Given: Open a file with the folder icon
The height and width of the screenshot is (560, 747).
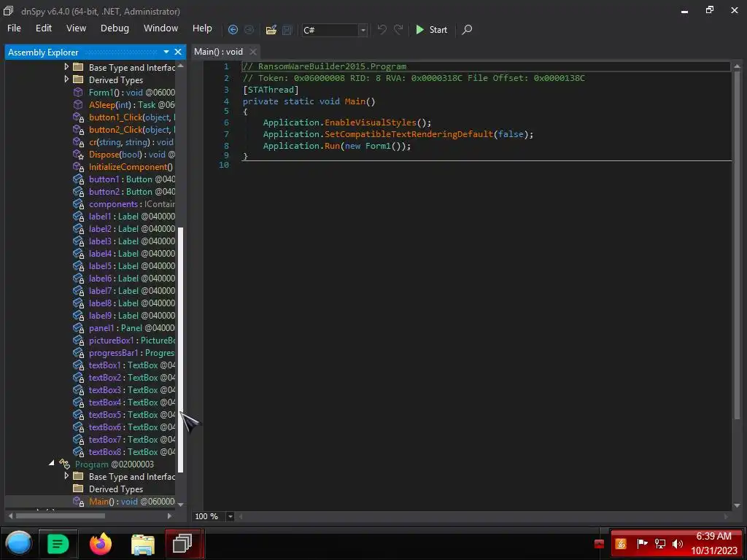Looking at the screenshot, I should point(271,29).
